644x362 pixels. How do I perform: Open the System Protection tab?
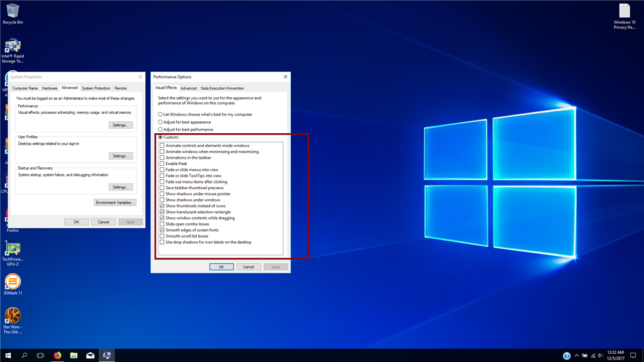click(x=96, y=88)
